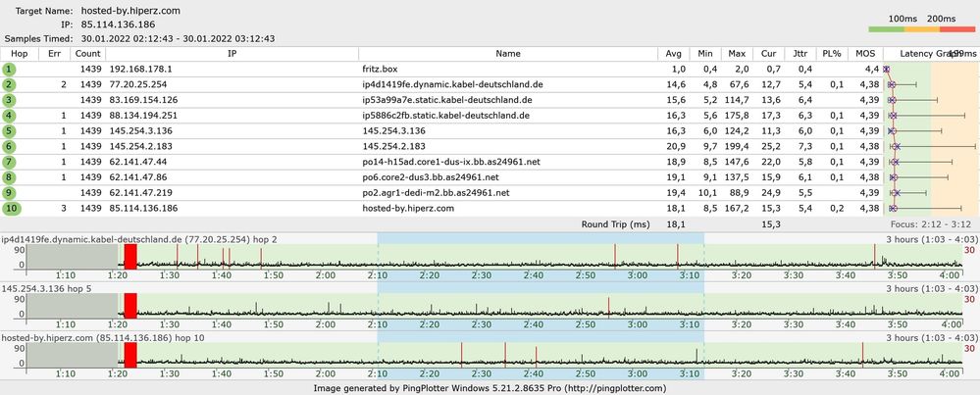
Task: Select hop 3 green circle icon
Action: [9, 100]
